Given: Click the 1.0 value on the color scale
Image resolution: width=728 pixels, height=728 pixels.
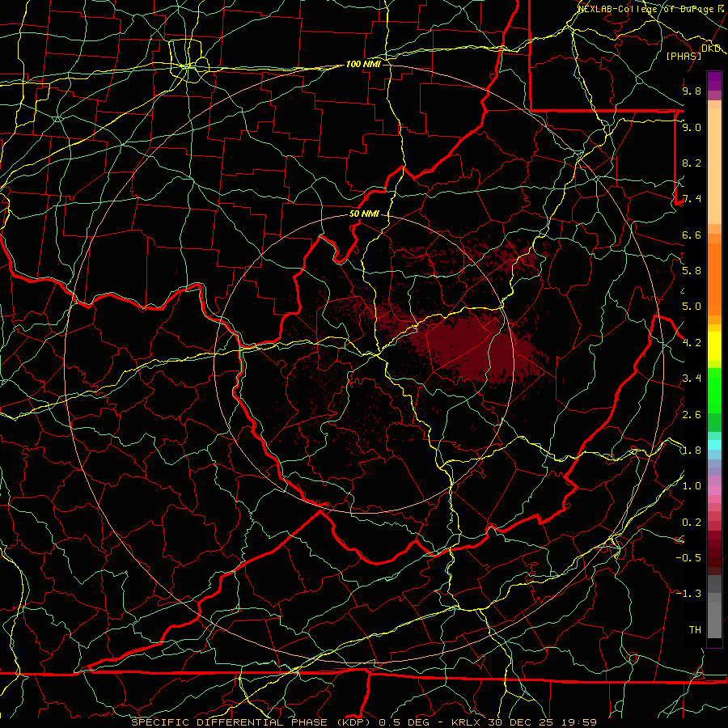Looking at the screenshot, I should (692, 486).
